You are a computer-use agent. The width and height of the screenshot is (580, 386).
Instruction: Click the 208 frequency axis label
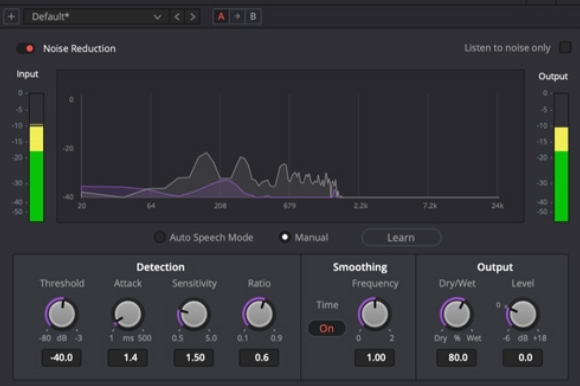pos(220,206)
